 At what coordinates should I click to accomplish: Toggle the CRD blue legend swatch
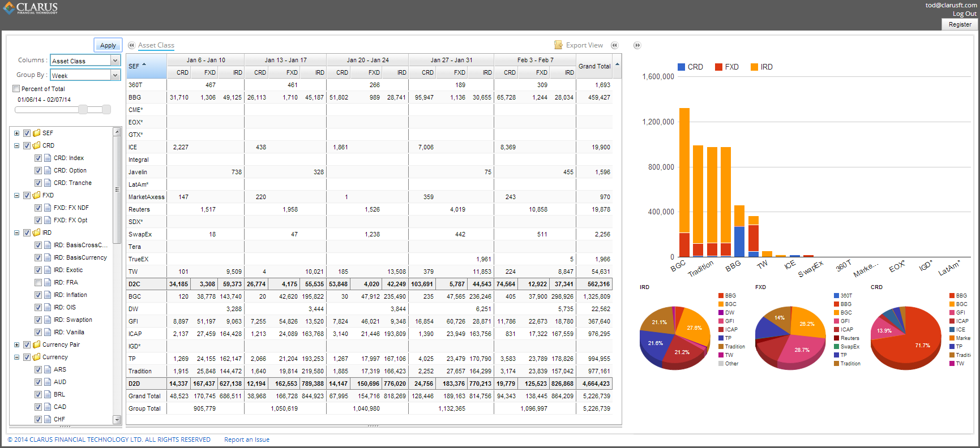click(682, 67)
